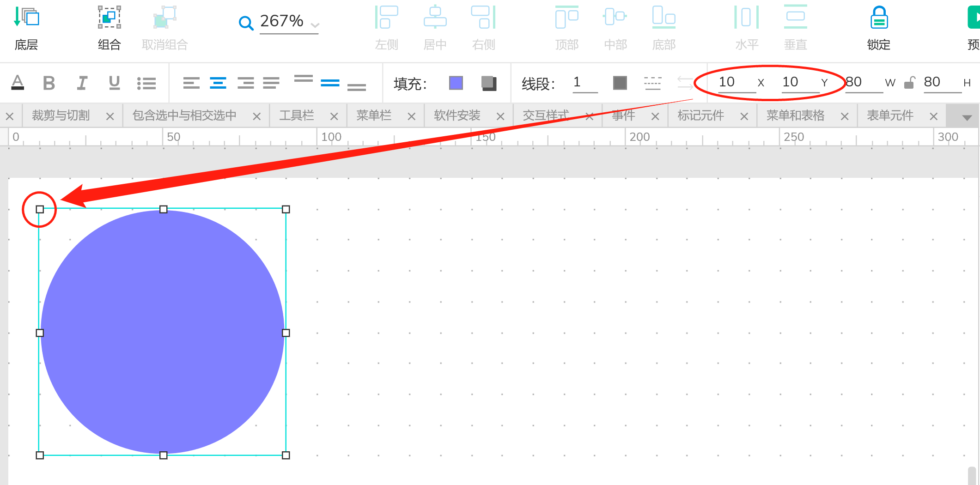This screenshot has width=980, height=485.
Task: Close the 菜单栏 tab
Action: [411, 116]
